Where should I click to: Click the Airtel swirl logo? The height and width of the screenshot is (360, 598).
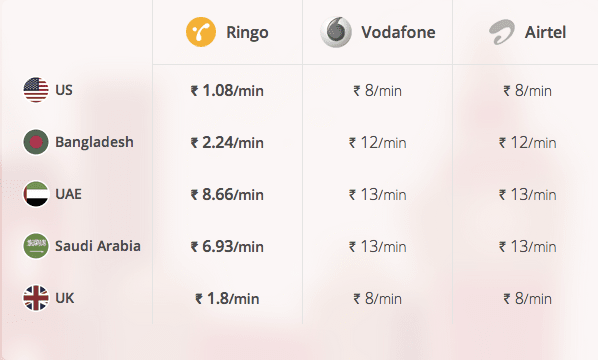click(502, 32)
